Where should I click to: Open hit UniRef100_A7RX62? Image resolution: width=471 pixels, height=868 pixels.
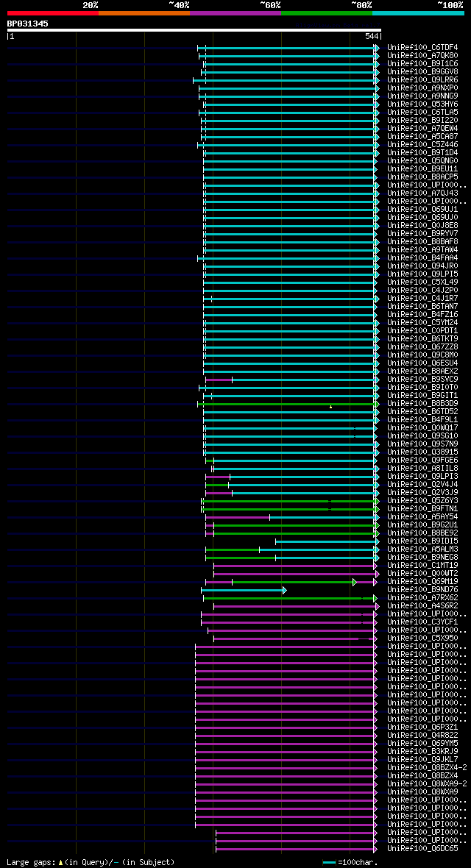(422, 598)
